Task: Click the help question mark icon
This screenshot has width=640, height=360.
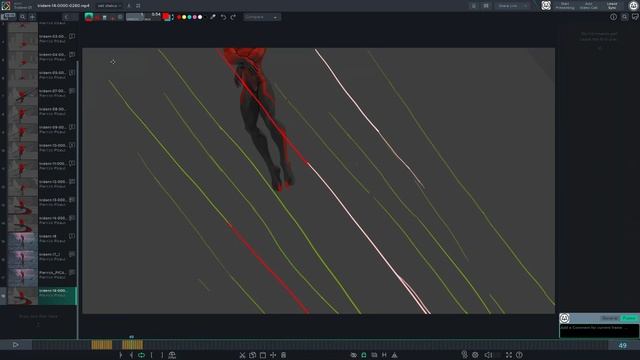Action: click(519, 355)
